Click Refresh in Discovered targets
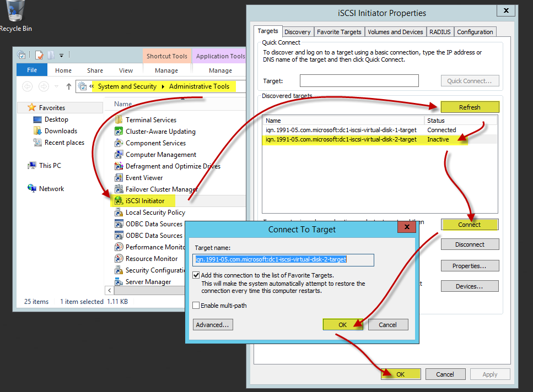The image size is (533, 392). (x=470, y=107)
